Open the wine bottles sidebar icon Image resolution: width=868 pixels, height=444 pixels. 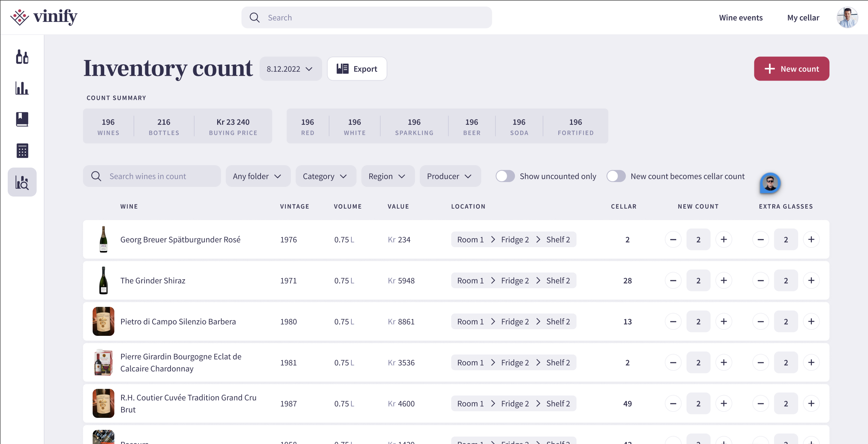click(x=22, y=57)
